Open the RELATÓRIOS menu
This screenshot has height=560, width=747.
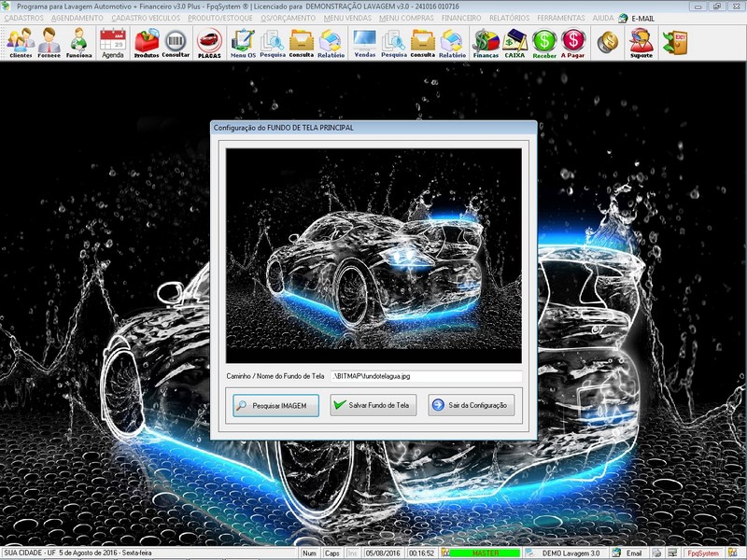pos(509,18)
